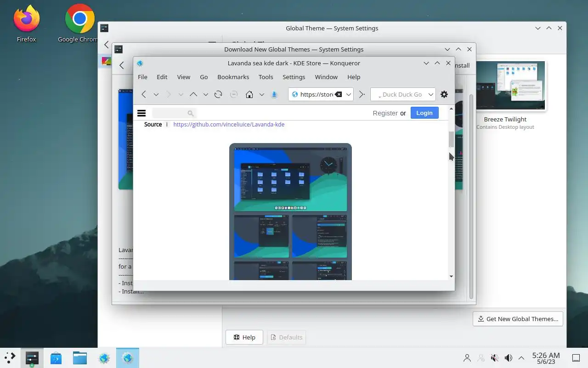Expand hidden system tray icons
This screenshot has width=588, height=368.
coord(521,358)
